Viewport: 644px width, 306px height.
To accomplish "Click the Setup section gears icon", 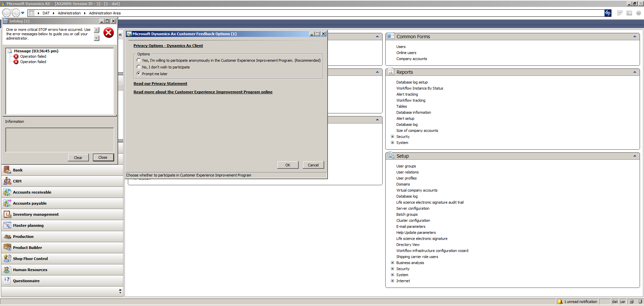I will click(391, 155).
